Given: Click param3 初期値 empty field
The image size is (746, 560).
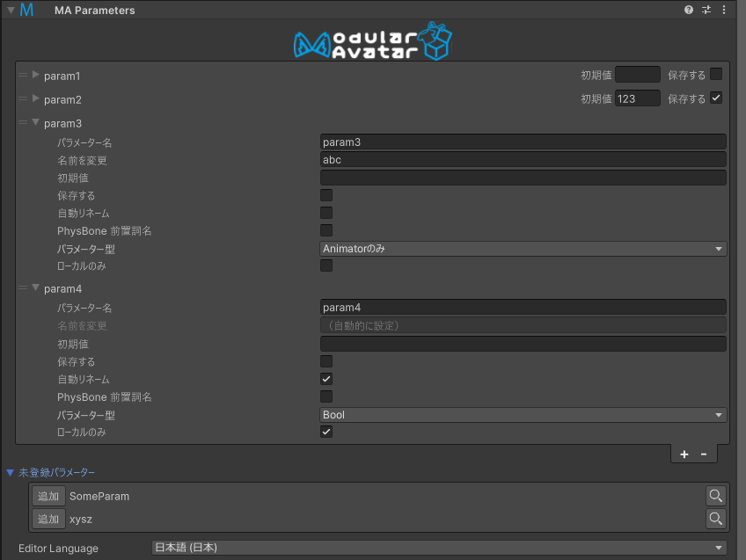Looking at the screenshot, I should tap(523, 178).
